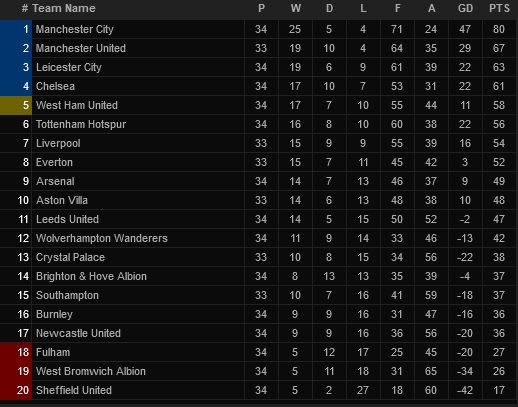Select Leicester City in the table

[x=69, y=67]
